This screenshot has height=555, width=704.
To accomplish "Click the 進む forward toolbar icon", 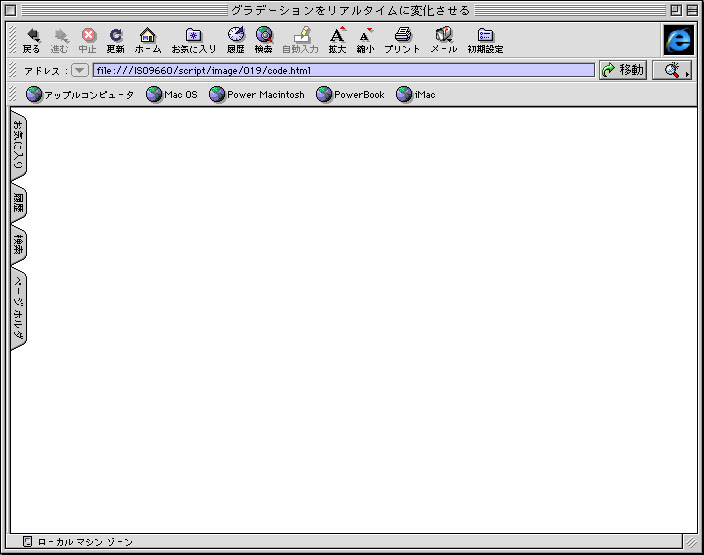I will tap(60, 40).
